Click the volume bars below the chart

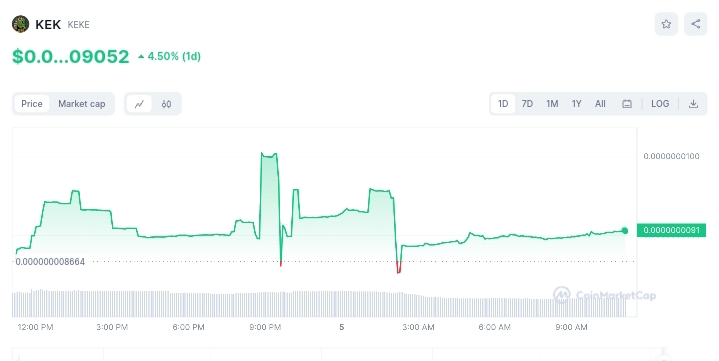[319, 303]
